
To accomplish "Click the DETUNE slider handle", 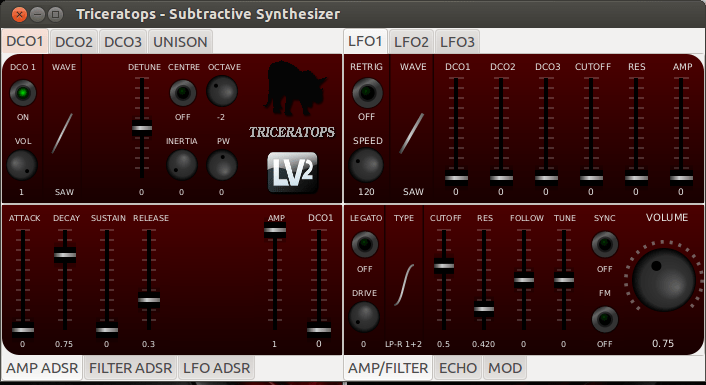I will tap(142, 128).
